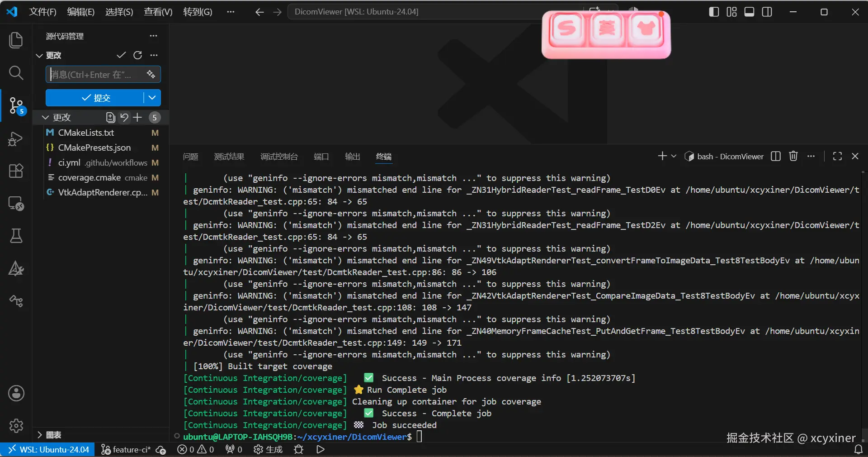Expand the 图表 section
The height and width of the screenshot is (457, 868).
point(40,435)
